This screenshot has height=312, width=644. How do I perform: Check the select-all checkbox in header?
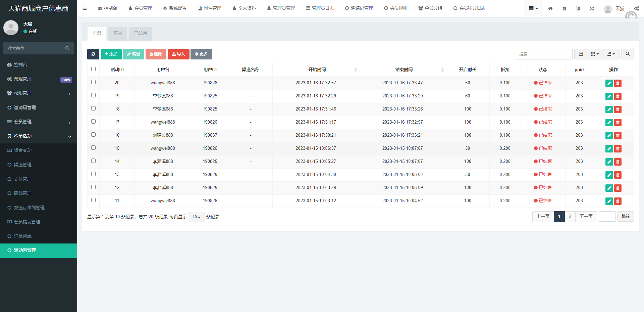coord(94,69)
